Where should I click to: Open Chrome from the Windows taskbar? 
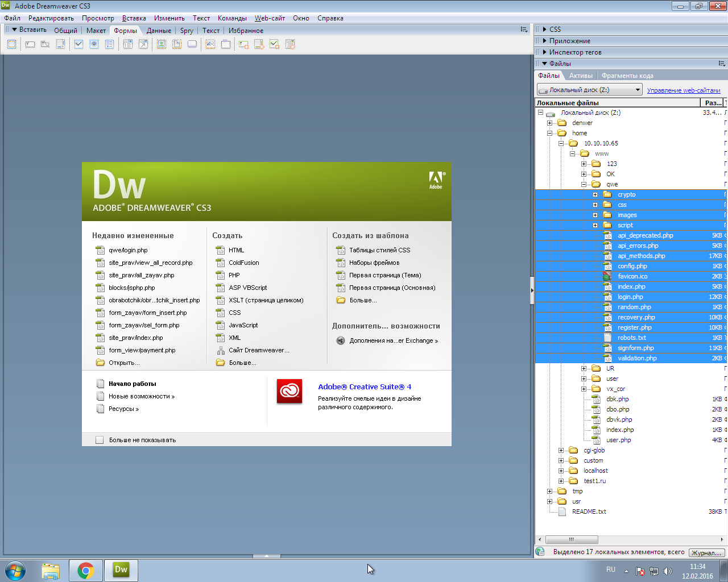(x=86, y=570)
